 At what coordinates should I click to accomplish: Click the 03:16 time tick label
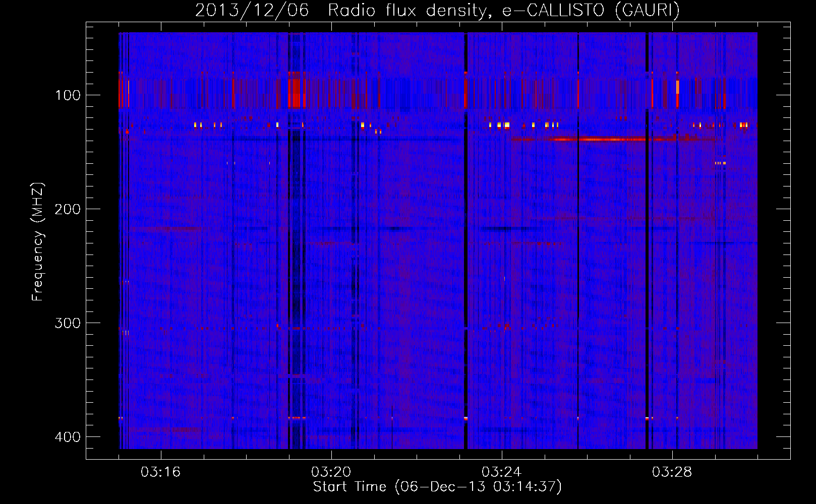pyautogui.click(x=160, y=472)
